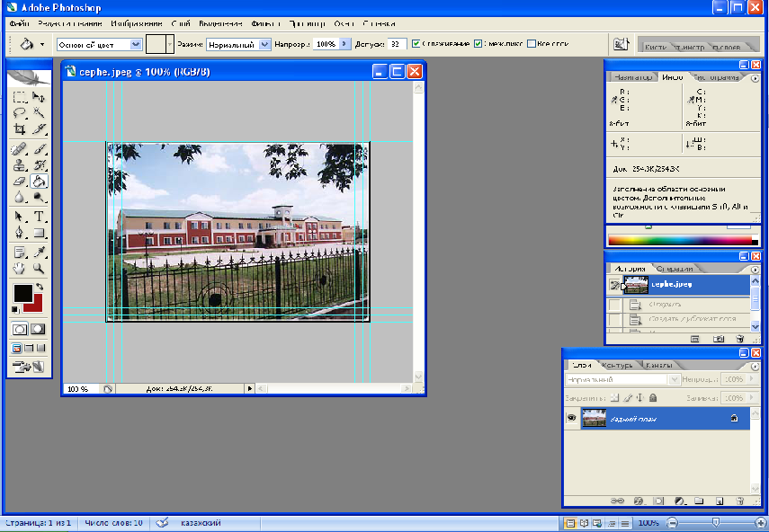Screen dimensions: 769x532
Task: Switch to Full Screen mode with menu bar
Action: coord(29,349)
